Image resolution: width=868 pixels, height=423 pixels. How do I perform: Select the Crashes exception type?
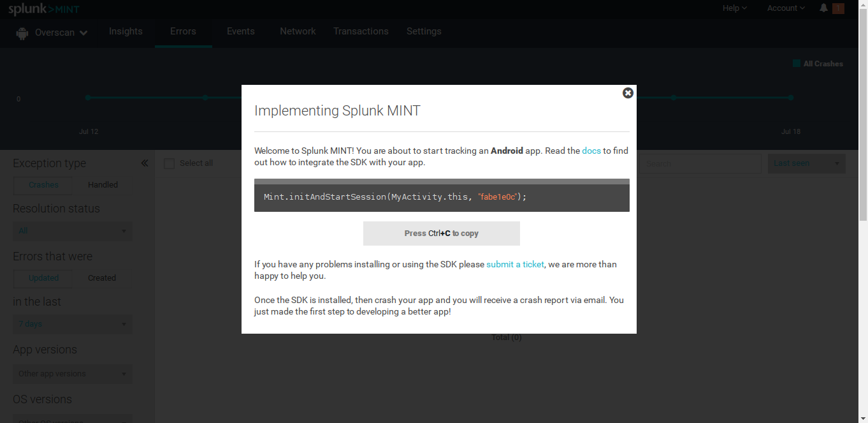coord(43,185)
